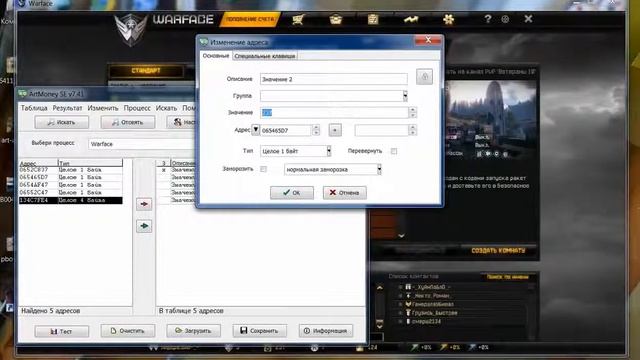Open the Warface shop cart icon
This screenshot has width=640, height=360.
(298, 19)
